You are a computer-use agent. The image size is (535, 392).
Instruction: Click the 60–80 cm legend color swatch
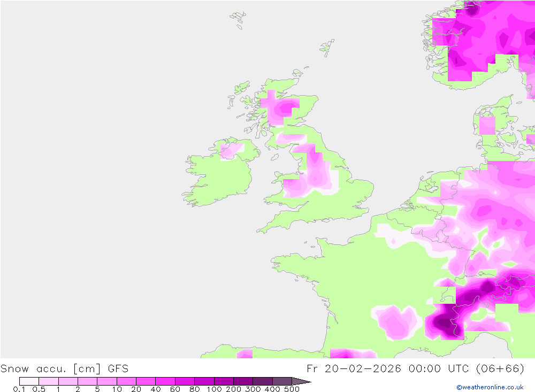coord(185,381)
